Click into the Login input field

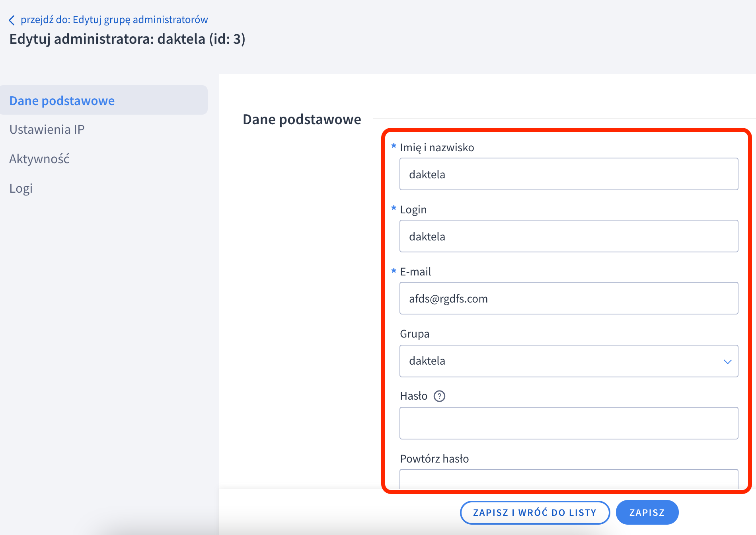[x=569, y=236]
